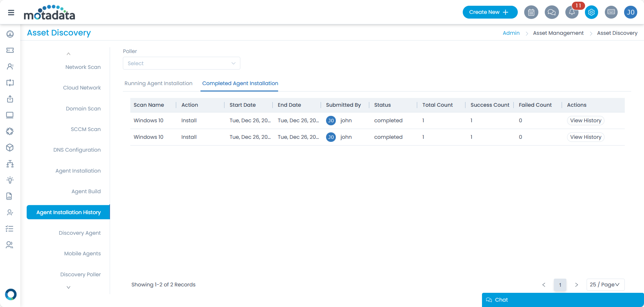644x307 pixels.
Task: Open the 25 / Page size dropdown
Action: pyautogui.click(x=605, y=285)
